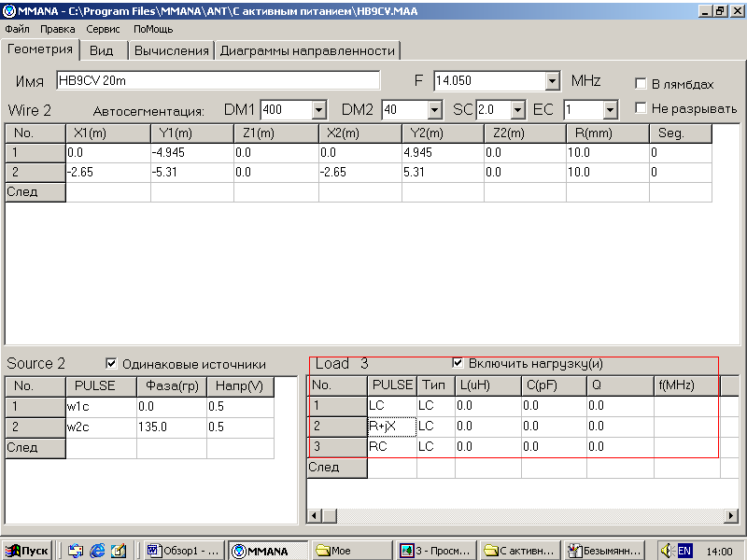The height and width of the screenshot is (560, 747).
Task: Select wire row 2 number header
Action: click(x=35, y=172)
